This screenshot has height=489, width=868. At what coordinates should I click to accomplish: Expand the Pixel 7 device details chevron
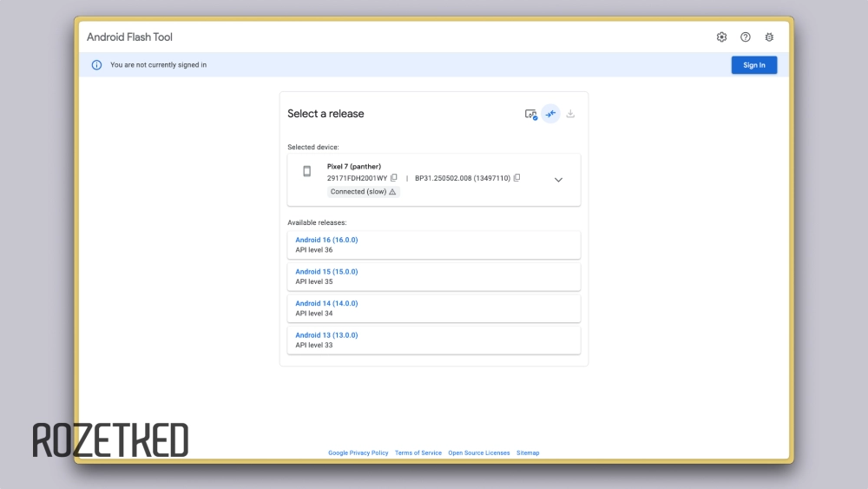pos(558,180)
